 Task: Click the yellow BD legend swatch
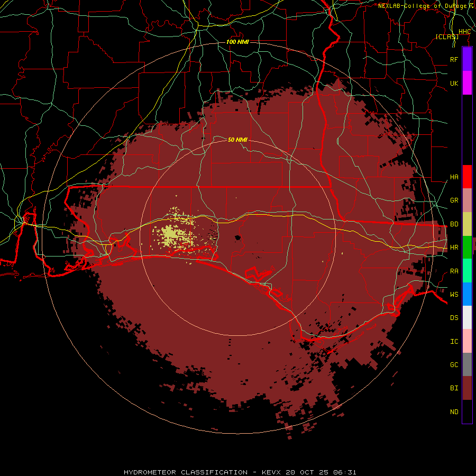[467, 224]
